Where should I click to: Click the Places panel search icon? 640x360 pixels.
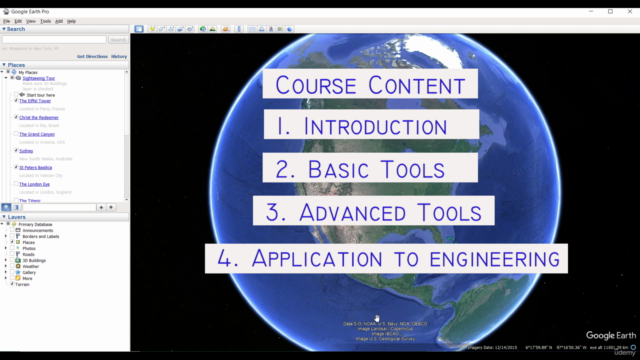(x=6, y=207)
